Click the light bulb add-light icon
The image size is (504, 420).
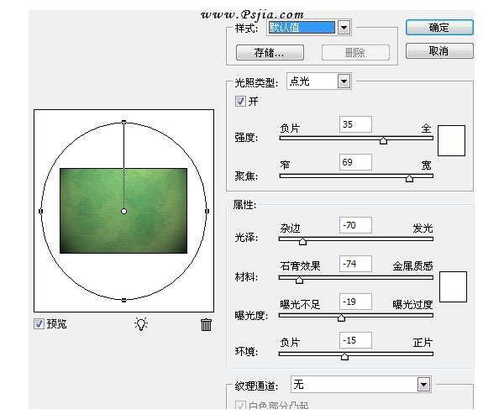click(x=141, y=324)
